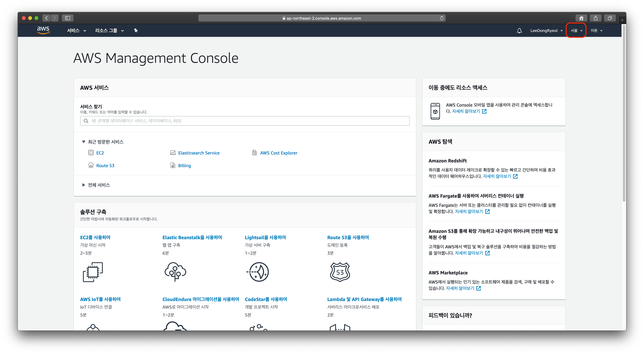The width and height of the screenshot is (644, 354).
Task: Click 자세히 알아보기 under Amazon Redshift
Action: [x=497, y=176]
